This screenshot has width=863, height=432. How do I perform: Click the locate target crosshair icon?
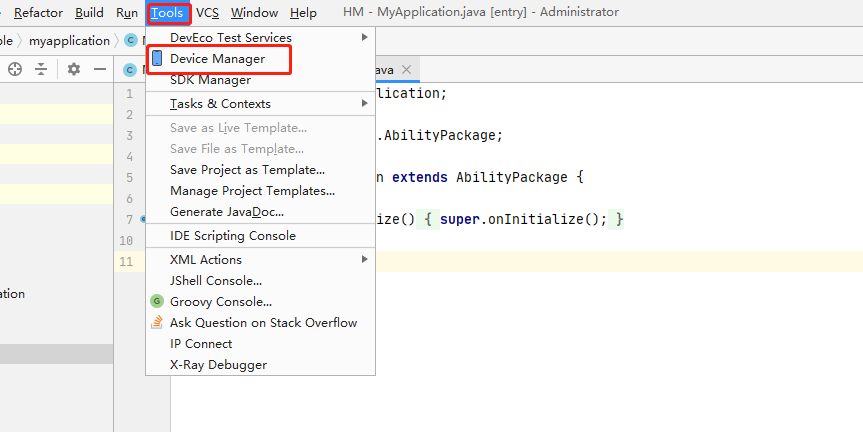[15, 69]
